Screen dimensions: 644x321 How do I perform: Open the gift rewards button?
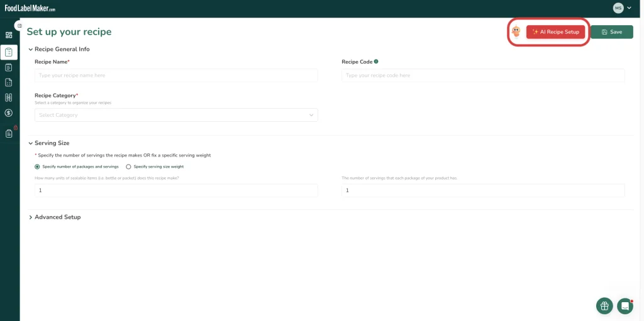(x=604, y=306)
